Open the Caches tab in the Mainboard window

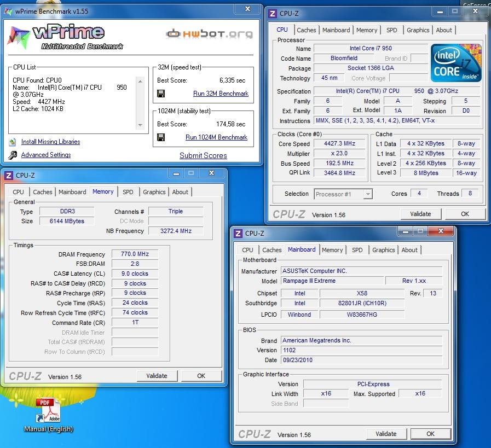click(272, 250)
